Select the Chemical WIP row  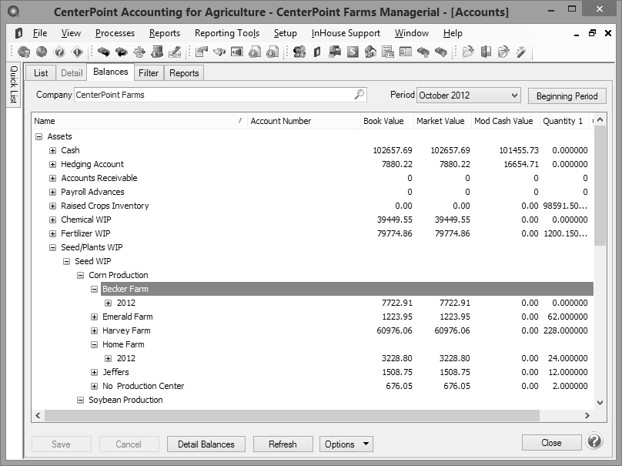(x=312, y=220)
